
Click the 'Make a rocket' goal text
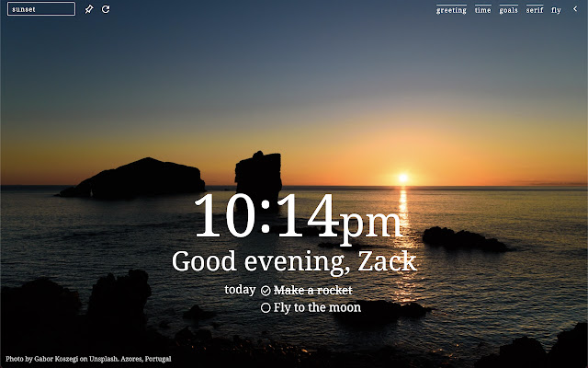pos(312,291)
